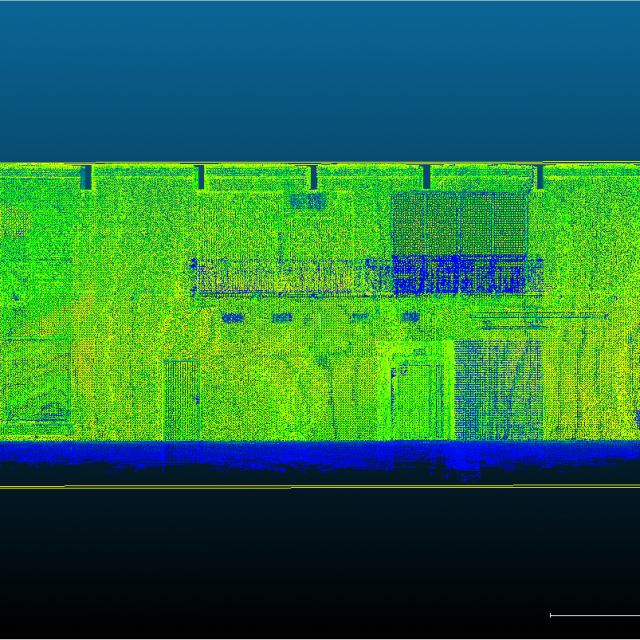Click the fourth dark beam notch from the left
640x640 pixels.
[426, 177]
